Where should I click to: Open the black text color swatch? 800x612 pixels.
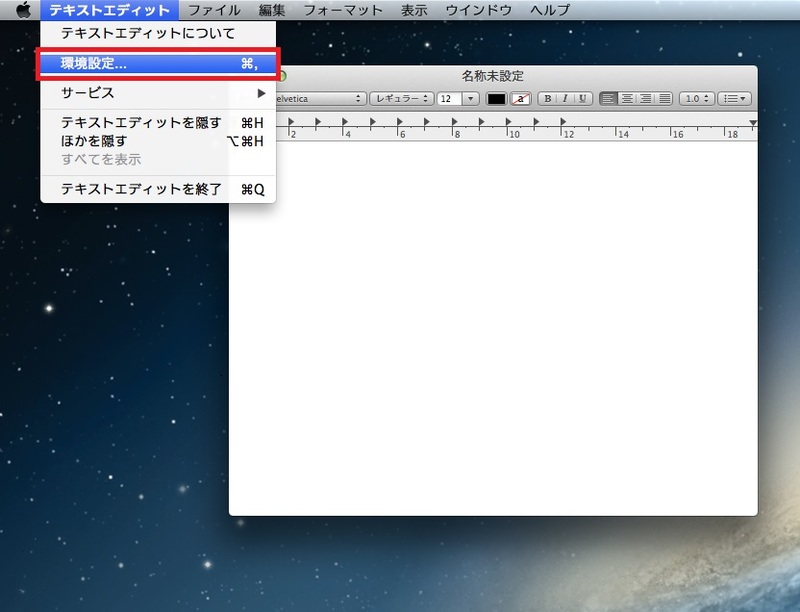[x=496, y=98]
